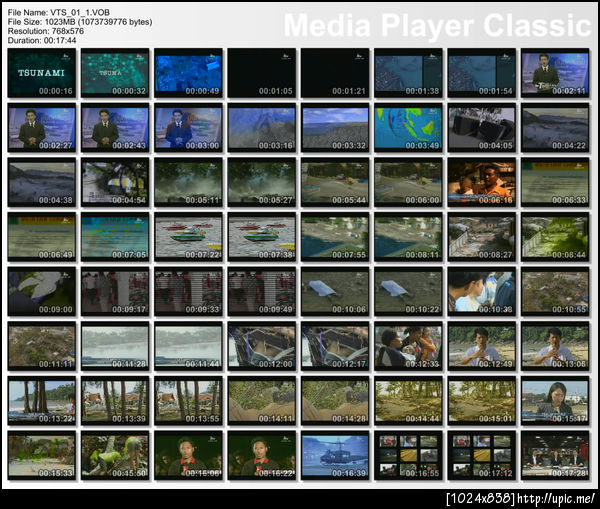Click the File Name VTS_01_1.VOB text
The width and height of the screenshot is (600, 509).
point(59,13)
